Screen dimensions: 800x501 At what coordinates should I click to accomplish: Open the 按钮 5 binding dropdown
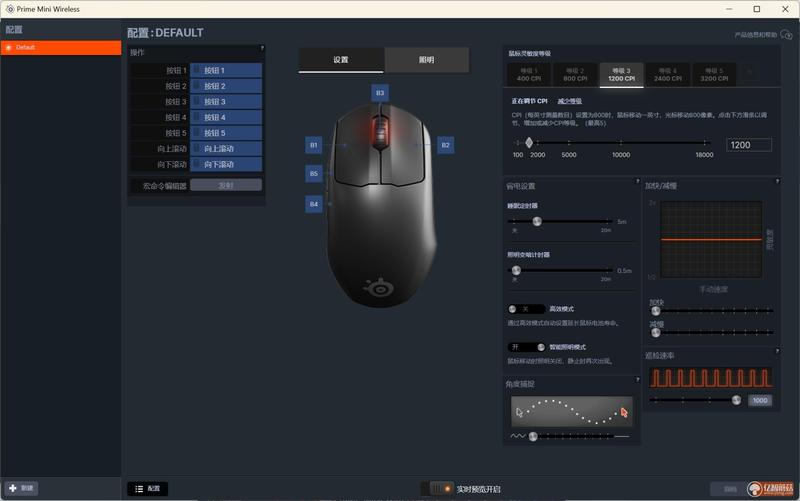tap(226, 133)
